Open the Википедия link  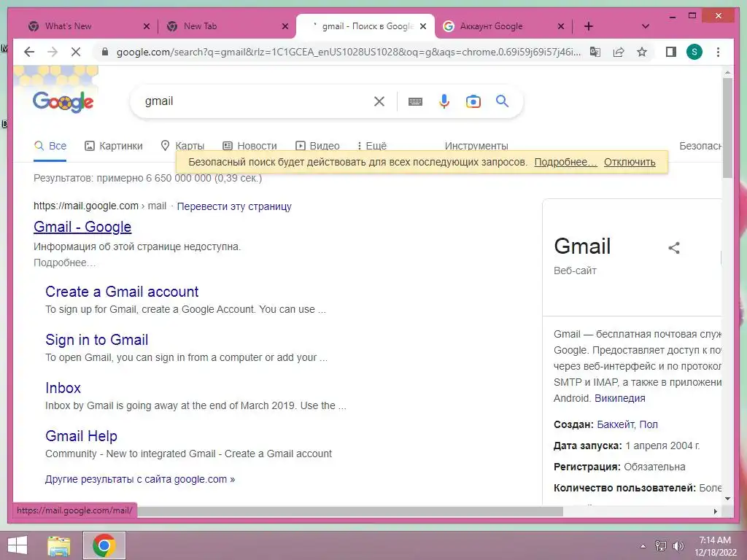click(x=620, y=398)
